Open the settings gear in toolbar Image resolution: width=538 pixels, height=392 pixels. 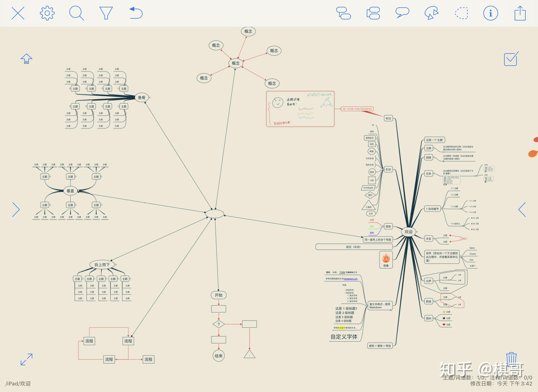tap(47, 13)
